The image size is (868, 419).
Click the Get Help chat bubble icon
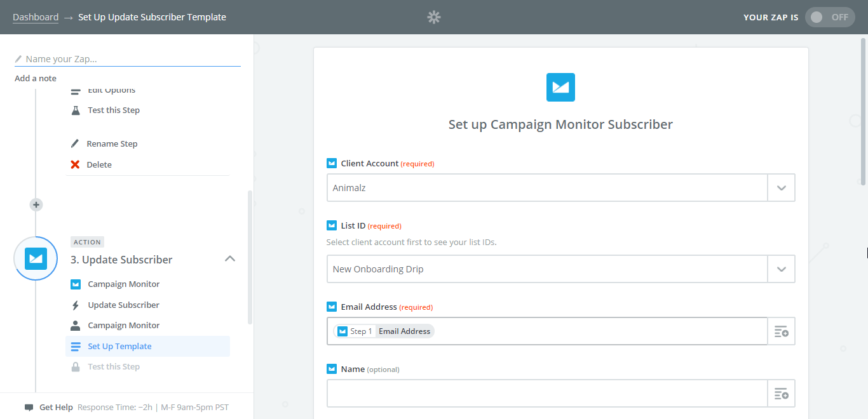coord(29,408)
